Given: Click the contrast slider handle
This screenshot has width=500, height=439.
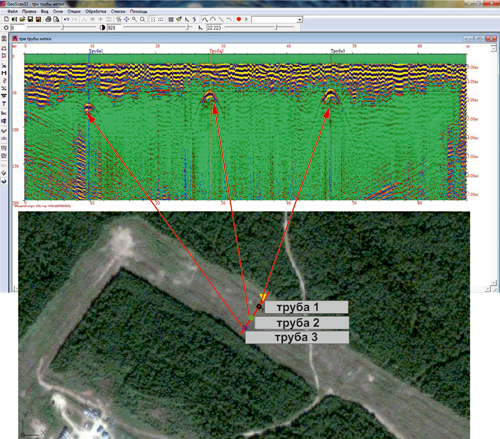Looking at the screenshot, I should point(188,27).
